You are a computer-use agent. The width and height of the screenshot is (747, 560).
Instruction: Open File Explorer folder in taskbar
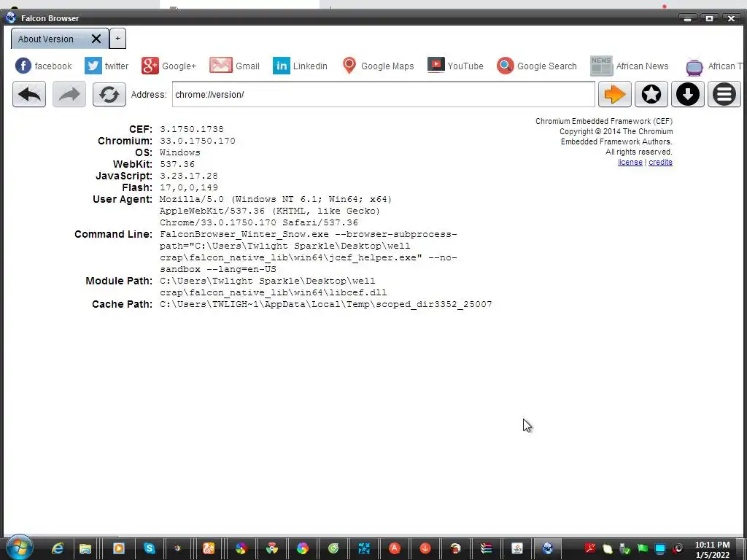85,548
